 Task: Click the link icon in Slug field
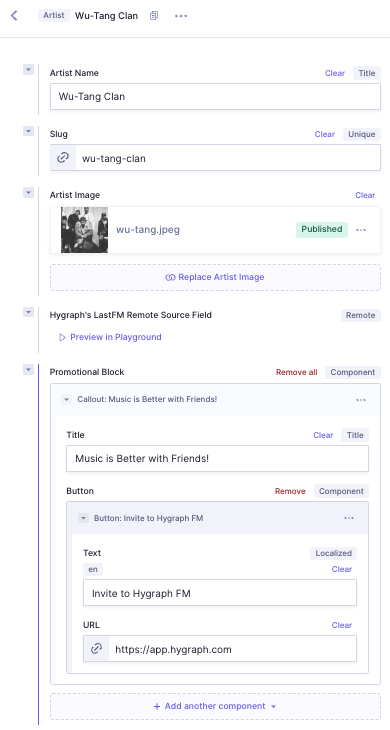[x=63, y=158]
